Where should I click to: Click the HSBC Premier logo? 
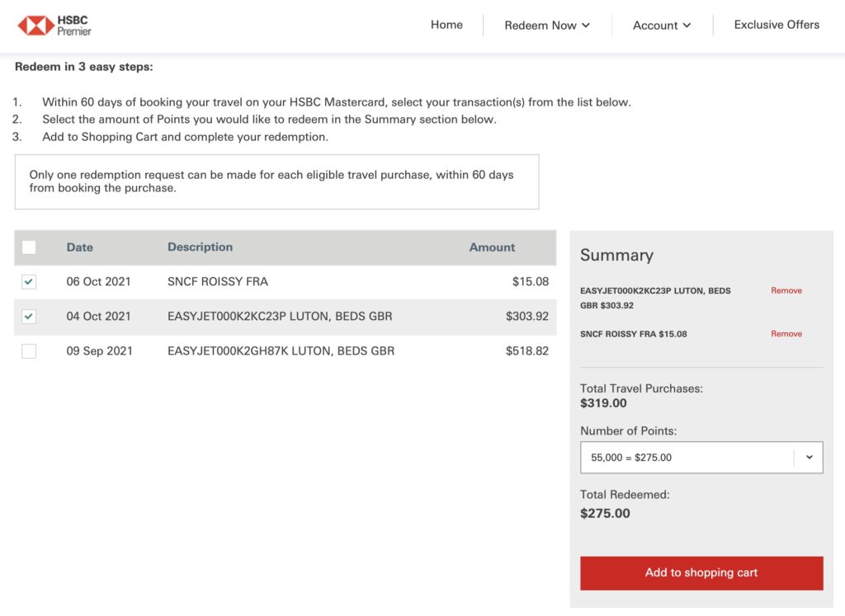point(54,26)
